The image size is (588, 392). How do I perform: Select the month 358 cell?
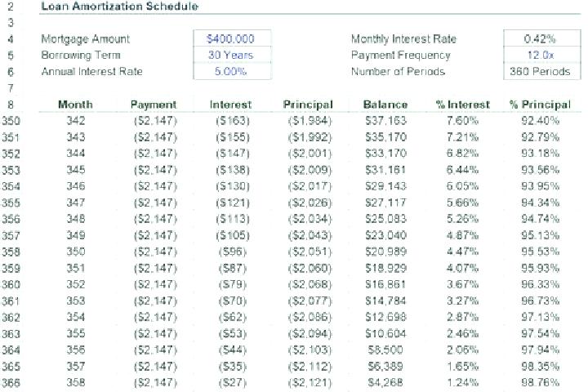click(x=76, y=383)
